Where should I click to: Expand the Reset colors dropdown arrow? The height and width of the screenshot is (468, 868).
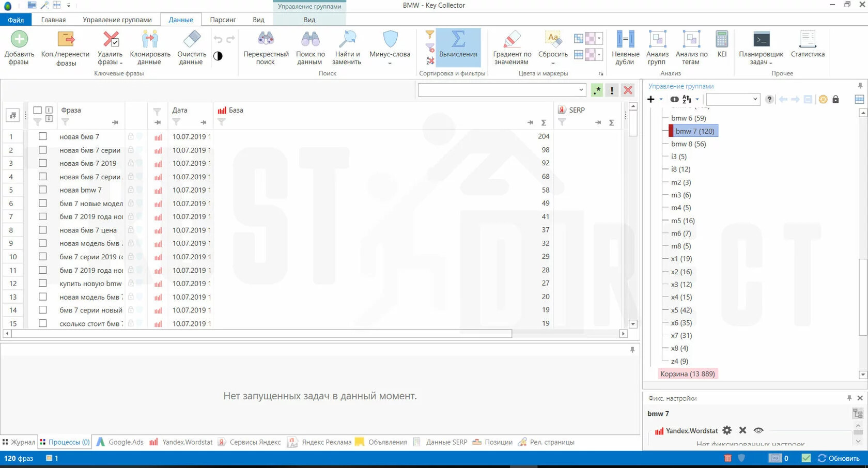pos(553,63)
